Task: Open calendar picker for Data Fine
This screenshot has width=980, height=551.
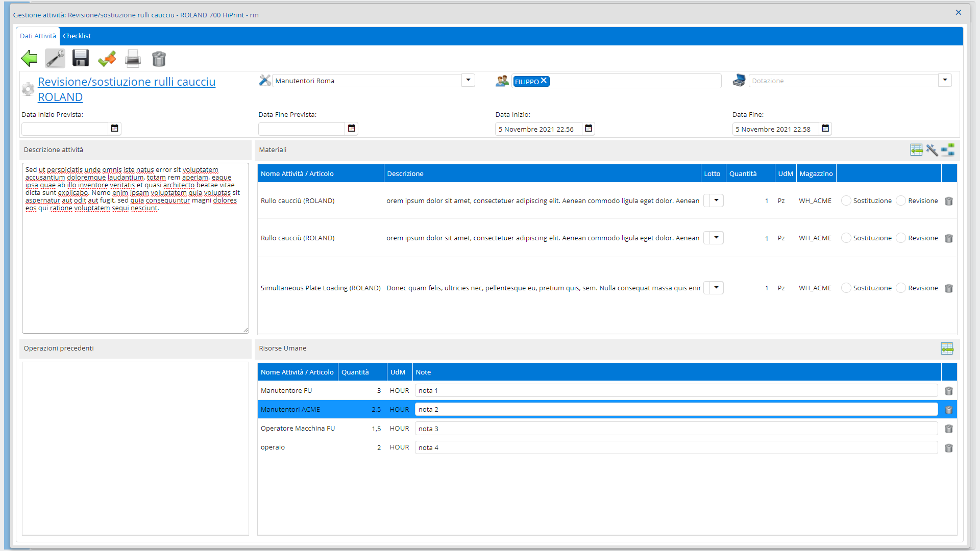Action: (825, 129)
